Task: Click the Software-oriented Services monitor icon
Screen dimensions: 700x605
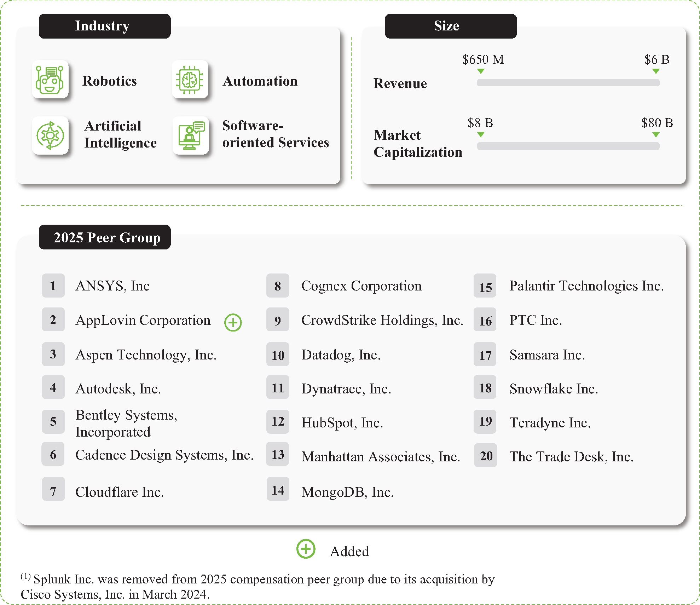Action: (x=191, y=136)
